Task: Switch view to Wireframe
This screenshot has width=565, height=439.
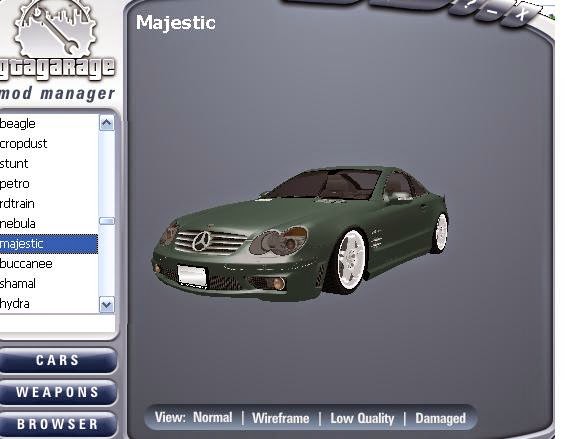Action: coord(281,418)
